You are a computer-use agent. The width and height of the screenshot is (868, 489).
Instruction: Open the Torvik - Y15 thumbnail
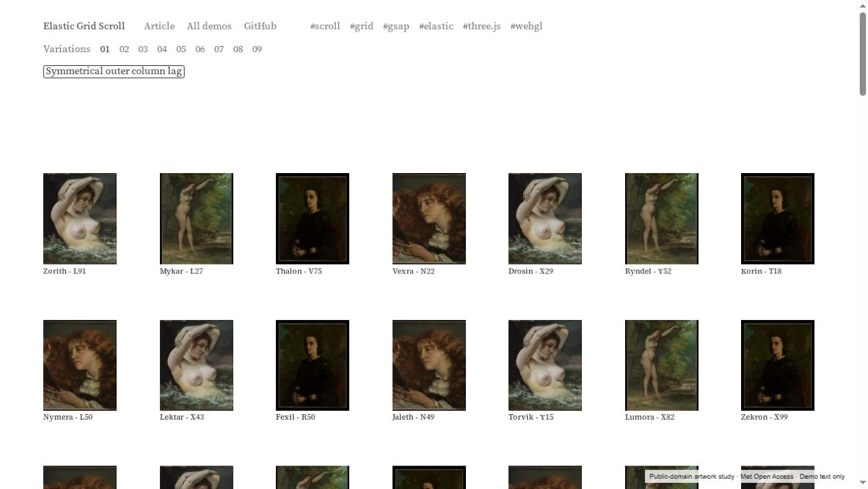coord(545,365)
